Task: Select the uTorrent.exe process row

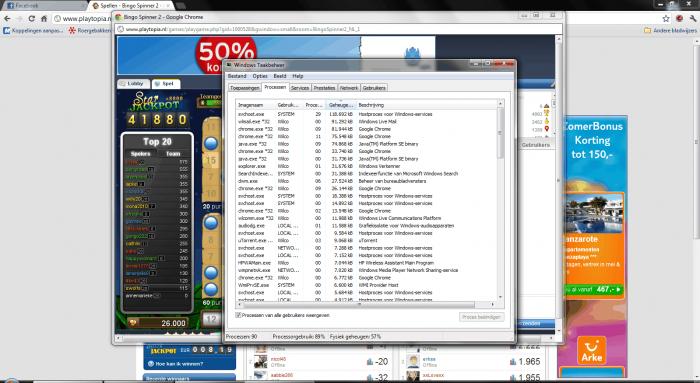Action: point(366,241)
